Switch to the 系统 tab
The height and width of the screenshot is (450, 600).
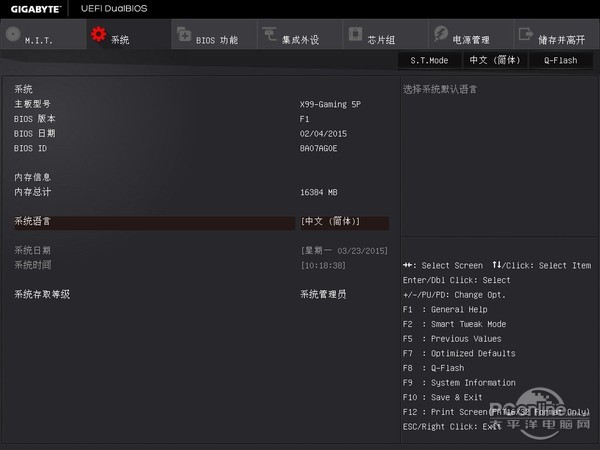click(129, 34)
